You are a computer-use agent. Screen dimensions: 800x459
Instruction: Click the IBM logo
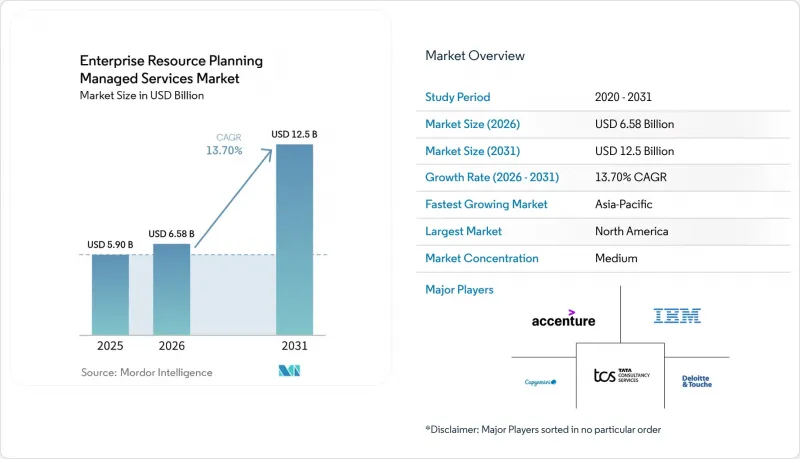pos(677,316)
